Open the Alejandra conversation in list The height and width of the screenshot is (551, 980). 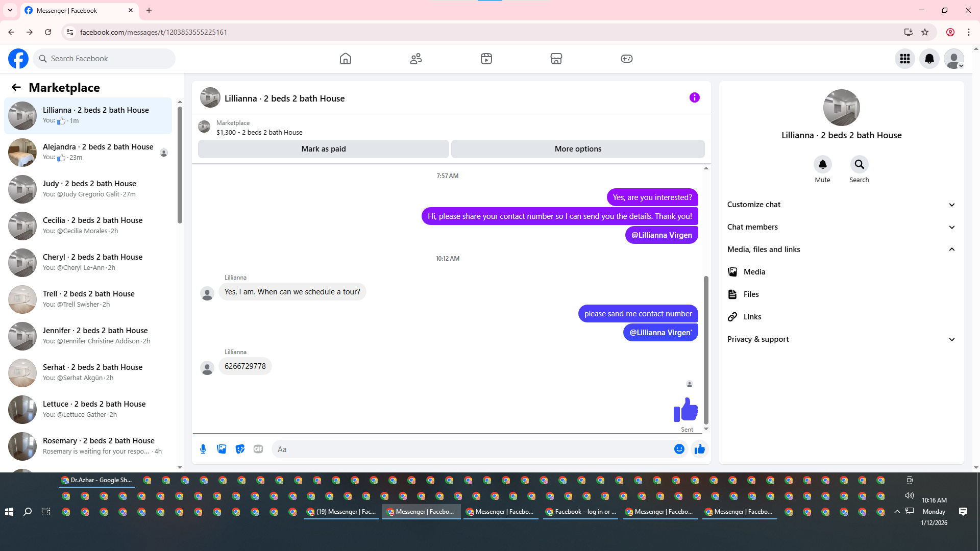point(89,152)
